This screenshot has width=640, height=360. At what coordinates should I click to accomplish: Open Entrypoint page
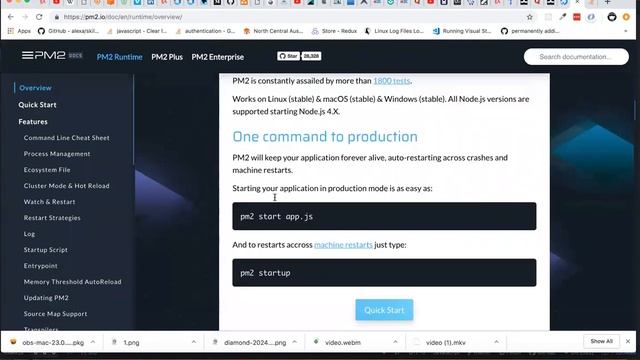point(40,266)
